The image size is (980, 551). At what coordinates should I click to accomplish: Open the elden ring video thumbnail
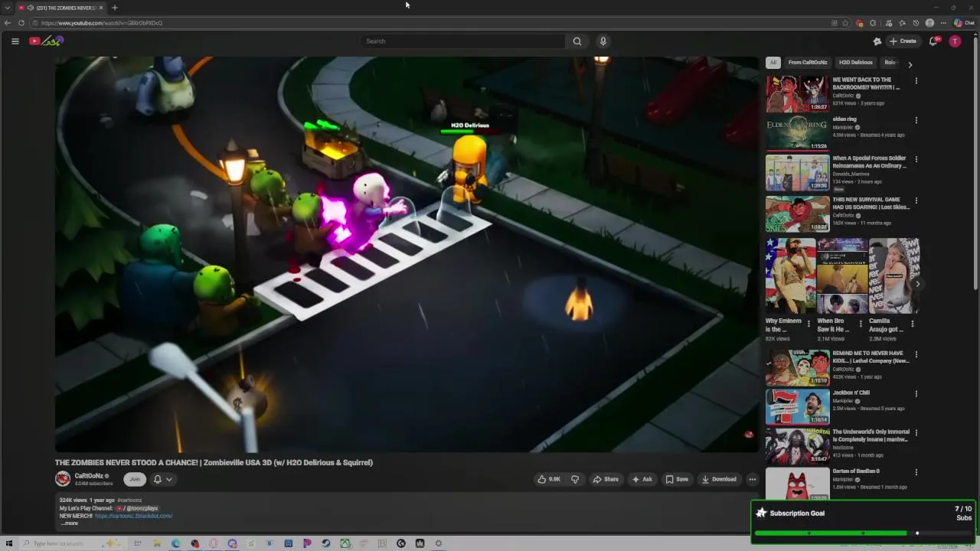[797, 134]
